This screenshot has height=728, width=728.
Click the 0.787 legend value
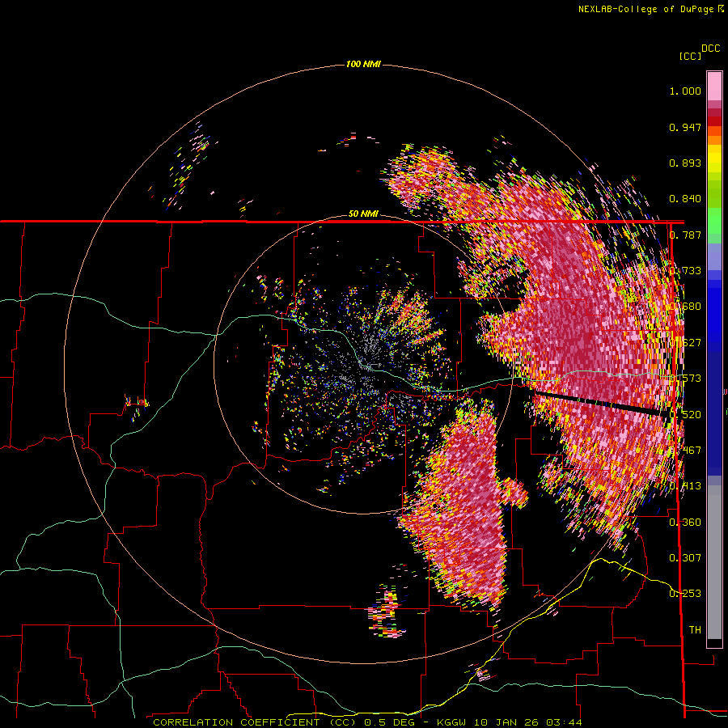pos(685,235)
